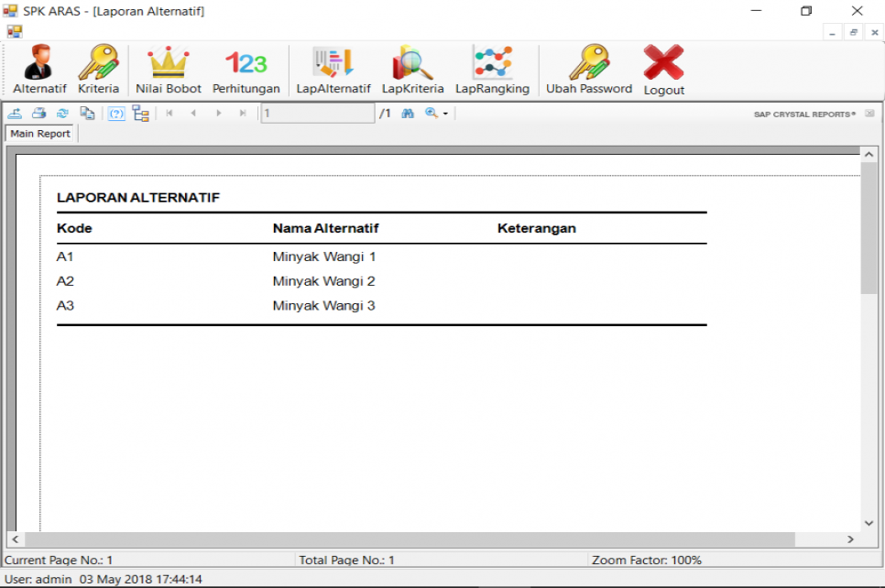The image size is (885, 588).
Task: Switch to the Main Report tab
Action: coord(39,133)
